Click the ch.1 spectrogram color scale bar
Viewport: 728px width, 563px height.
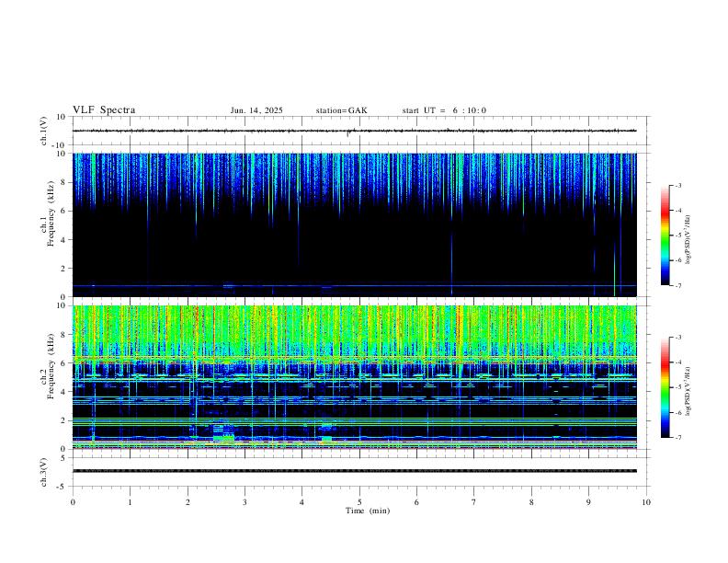[665, 236]
